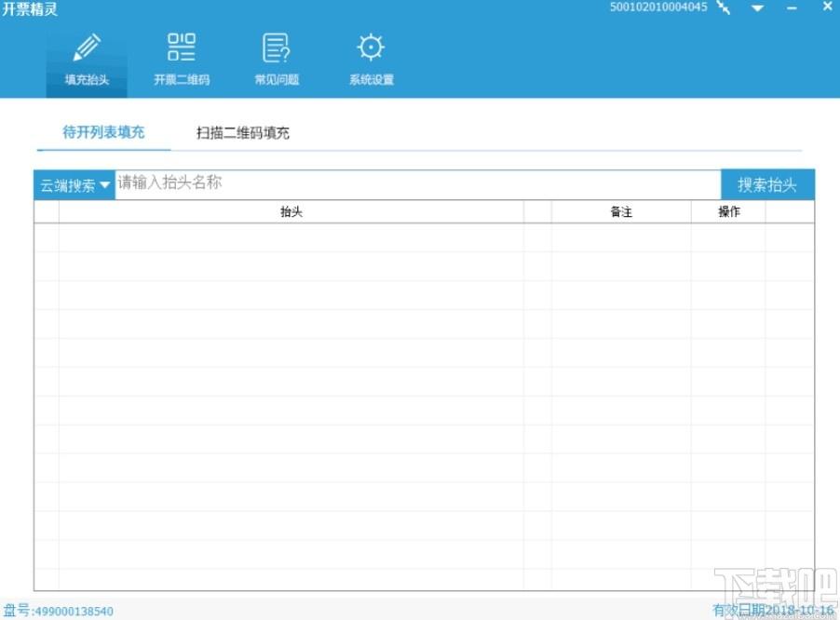
Task: Click the 抬头 column header
Action: (291, 212)
